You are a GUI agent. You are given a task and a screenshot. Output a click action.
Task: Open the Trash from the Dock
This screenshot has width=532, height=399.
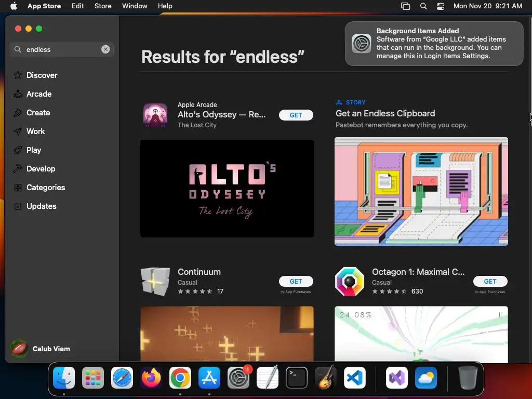tap(468, 378)
